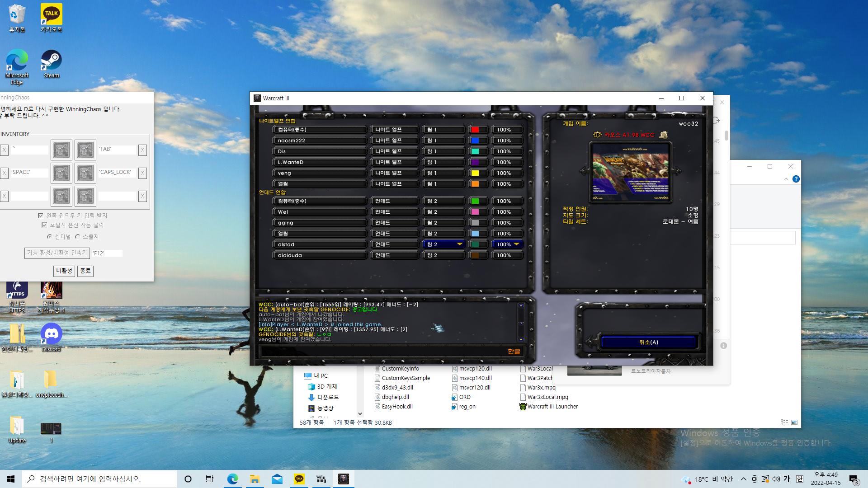Click the blue color swatch for nacsm222
Image resolution: width=868 pixels, height=488 pixels.
pos(475,141)
